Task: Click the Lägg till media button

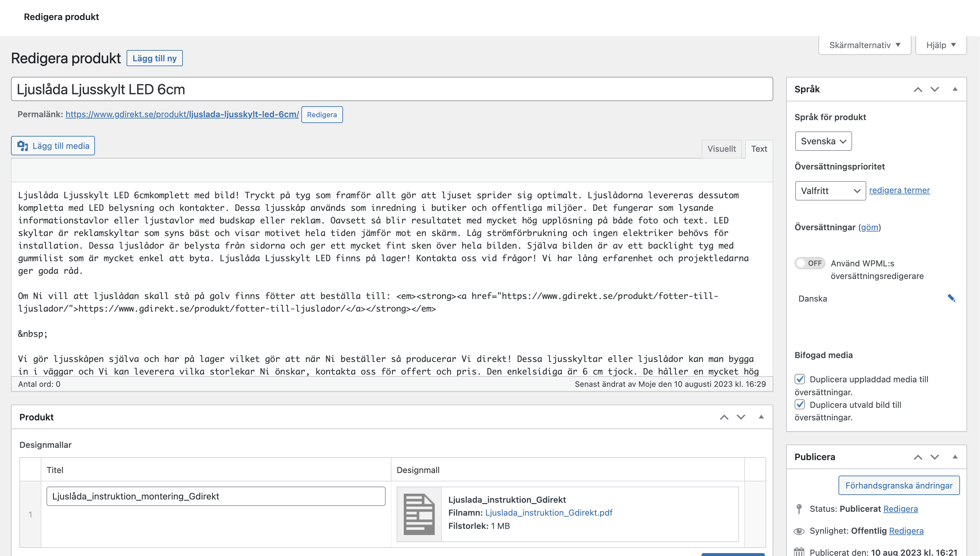Action: 53,146
